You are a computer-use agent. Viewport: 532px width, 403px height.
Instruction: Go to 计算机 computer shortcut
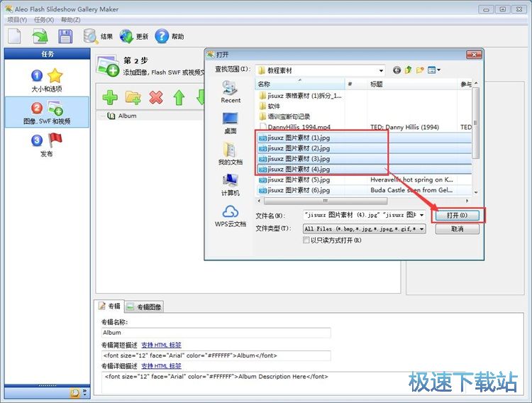coord(231,185)
